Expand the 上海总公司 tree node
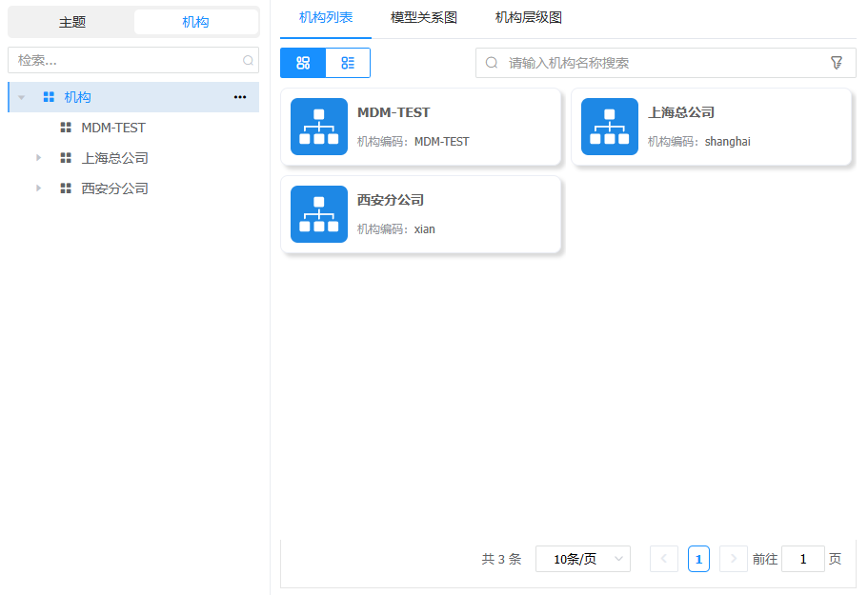 [39, 158]
